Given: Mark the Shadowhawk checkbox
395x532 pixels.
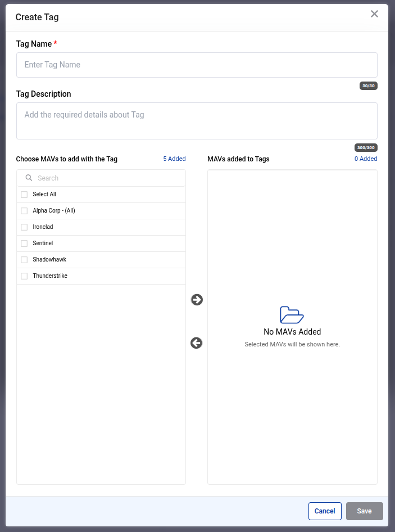Looking at the screenshot, I should click(24, 260).
